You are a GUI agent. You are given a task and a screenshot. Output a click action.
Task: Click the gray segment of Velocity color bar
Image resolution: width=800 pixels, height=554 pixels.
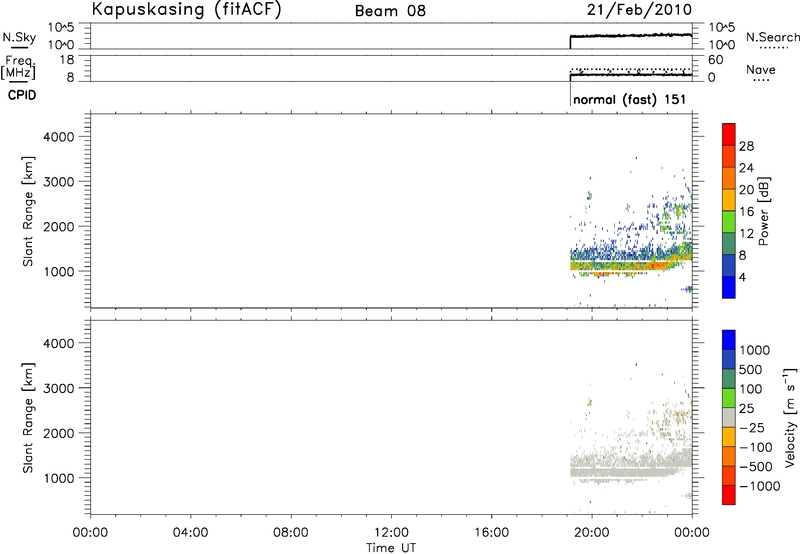click(729, 418)
